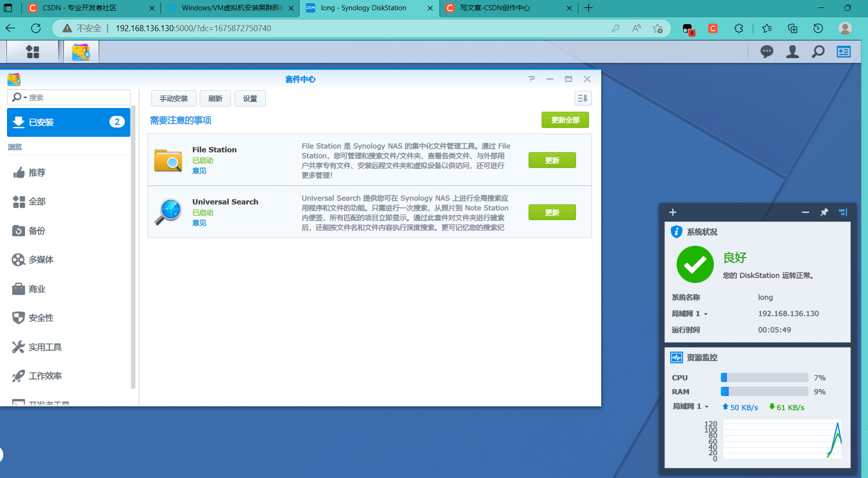Click the saved password key icon
Viewport: 868px width, 478px height.
click(x=616, y=28)
